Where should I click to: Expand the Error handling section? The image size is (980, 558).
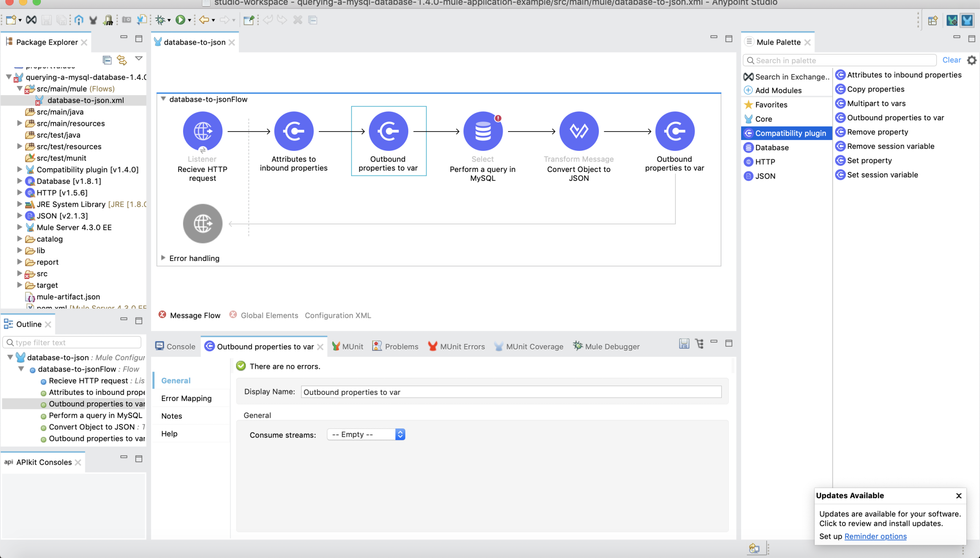(163, 258)
